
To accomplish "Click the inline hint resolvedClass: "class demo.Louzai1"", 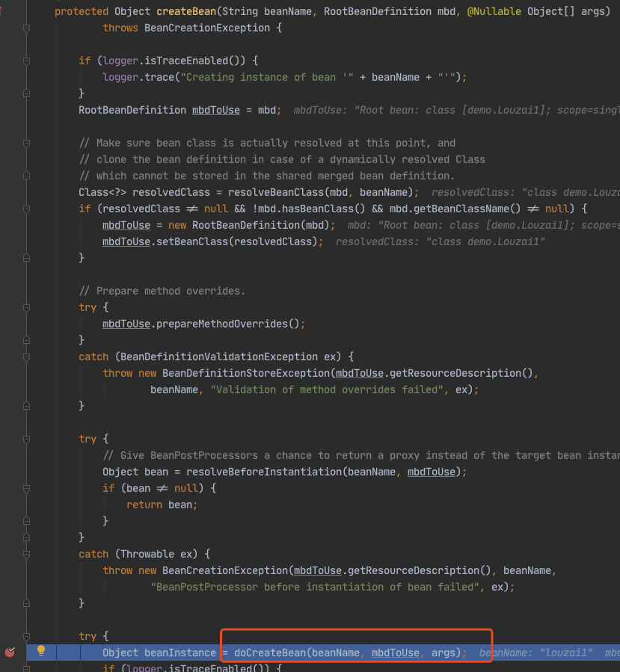I will click(x=440, y=241).
